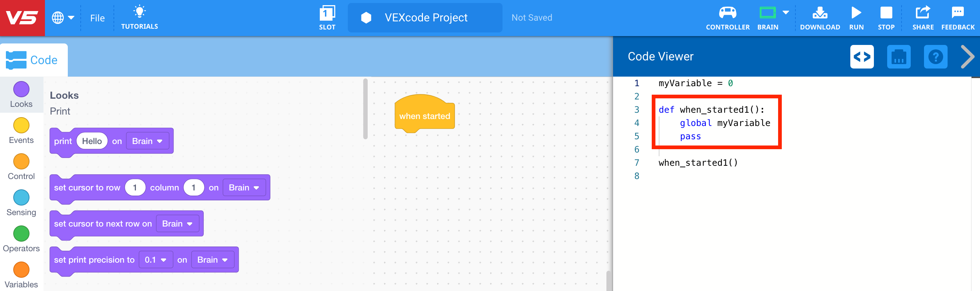Click the Hello text field in print block

[92, 140]
